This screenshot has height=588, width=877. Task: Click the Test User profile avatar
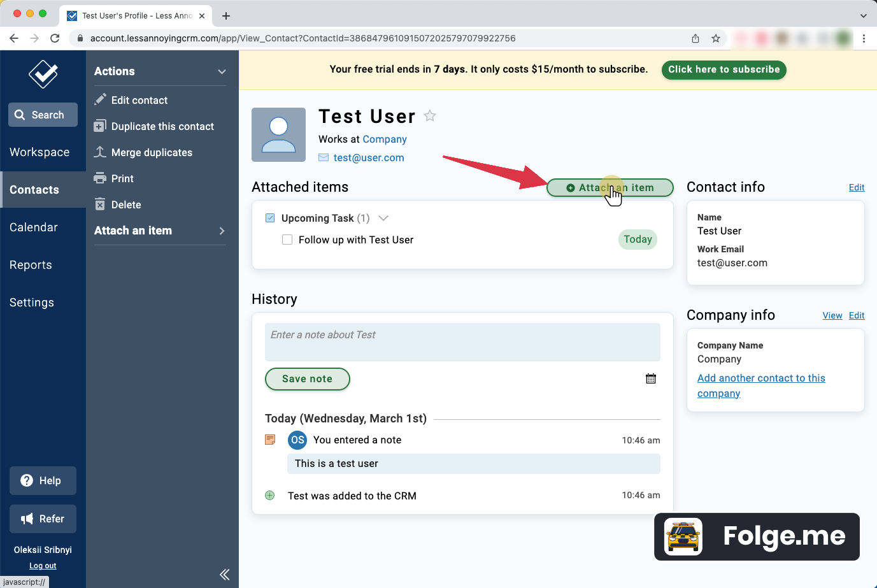tap(278, 134)
